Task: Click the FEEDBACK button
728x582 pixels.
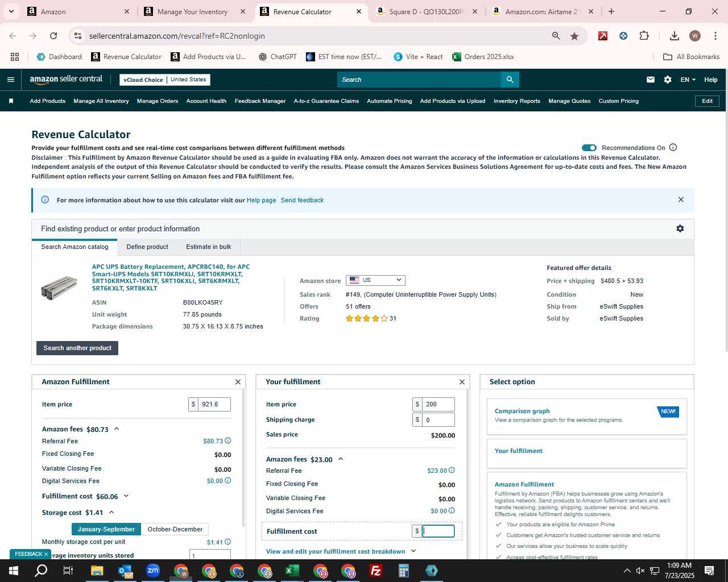Action: [x=31, y=554]
